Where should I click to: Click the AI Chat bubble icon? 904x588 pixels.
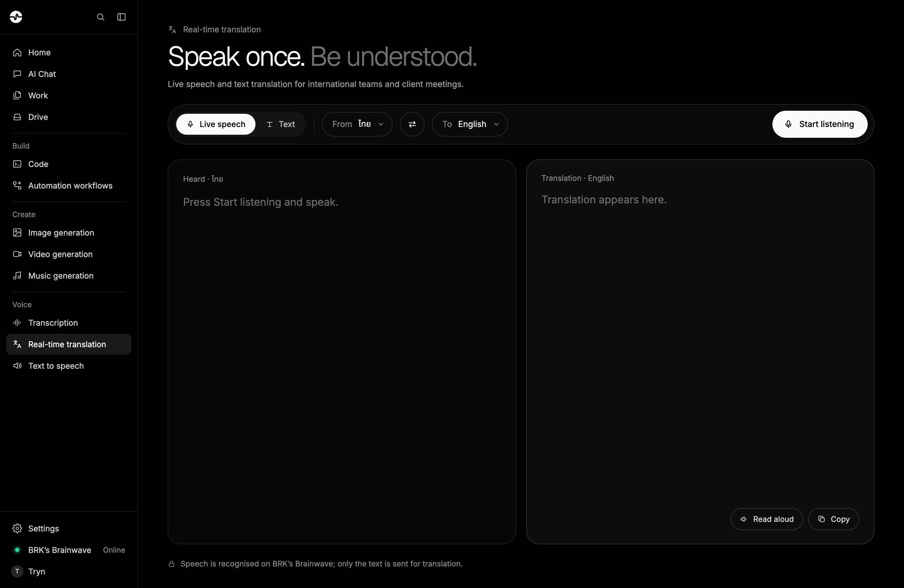pyautogui.click(x=17, y=74)
